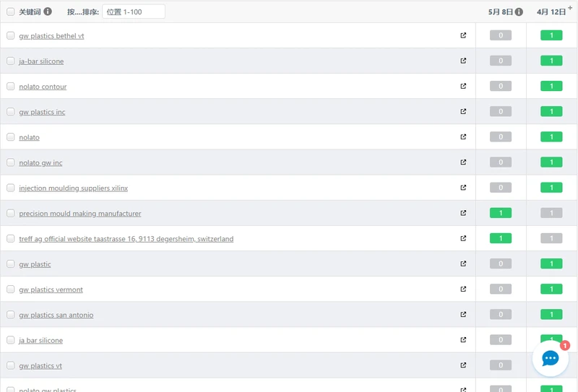
Task: Check the box for ja-bar silicone
Action: pos(11,61)
